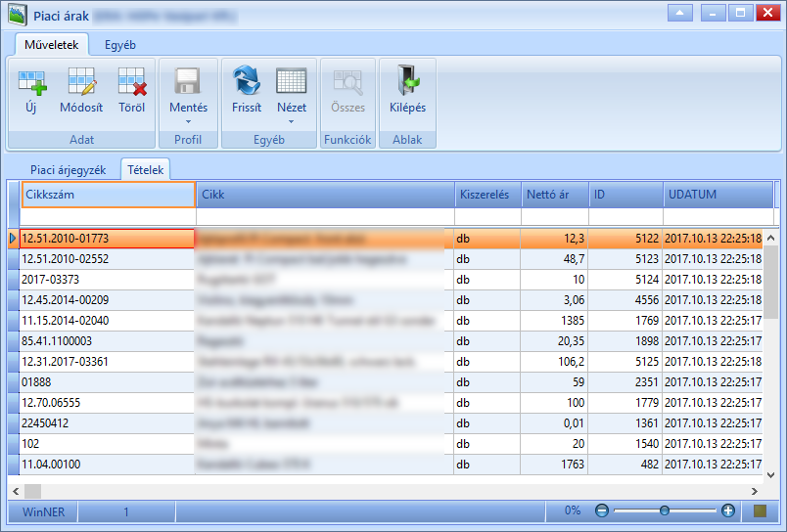
Task: Sort by the Kiszerelés column header
Action: click(487, 195)
